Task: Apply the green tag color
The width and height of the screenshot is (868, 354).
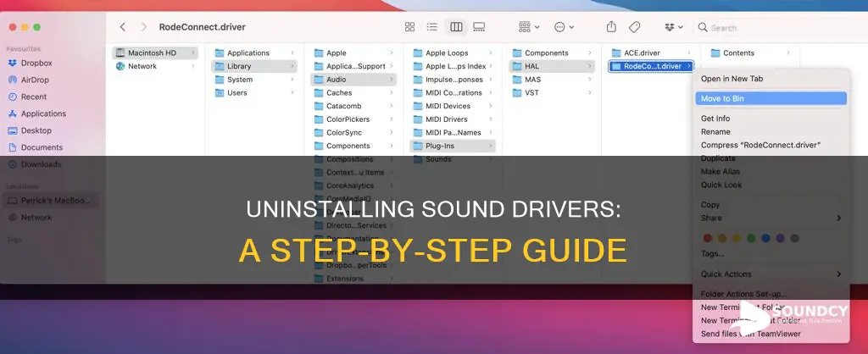Action: click(x=751, y=238)
